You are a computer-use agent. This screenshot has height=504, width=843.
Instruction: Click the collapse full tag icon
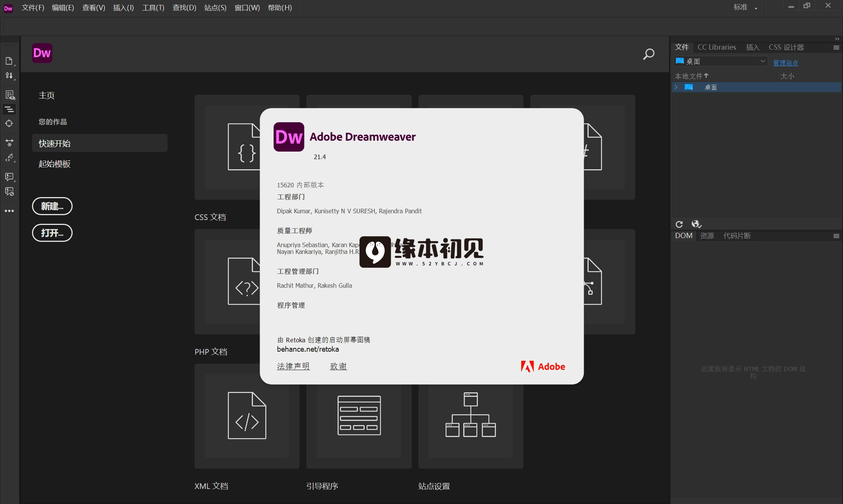tap(9, 109)
